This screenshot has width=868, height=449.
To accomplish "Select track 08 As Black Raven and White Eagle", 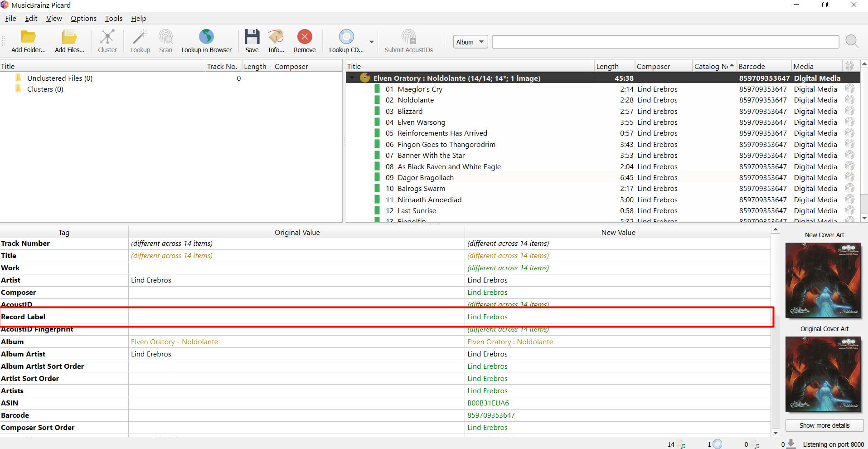I will pos(449,166).
